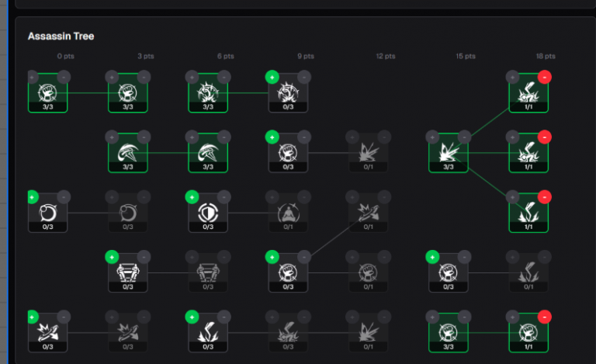Select the ring skill 0/3 in the 0 pts tier
The height and width of the screenshot is (364, 596).
(x=48, y=213)
